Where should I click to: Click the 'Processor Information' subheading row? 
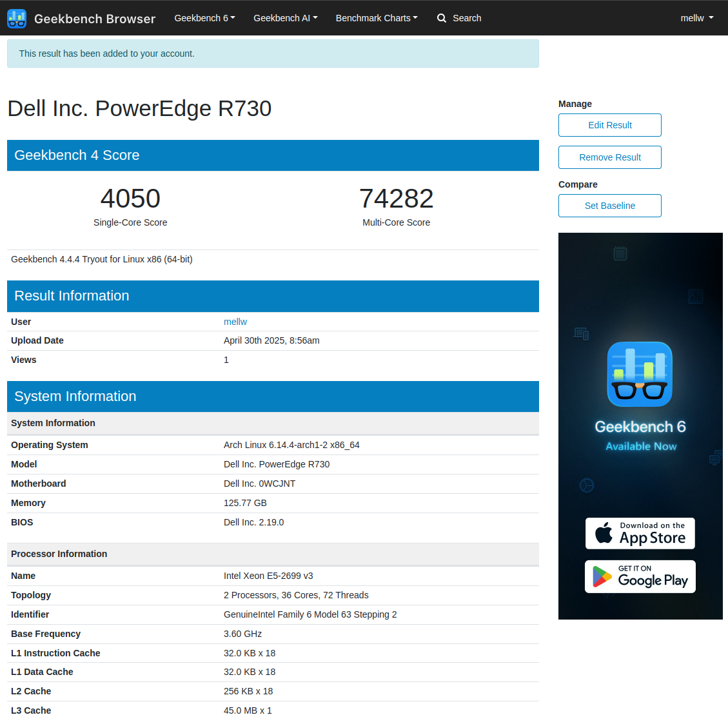pos(273,554)
